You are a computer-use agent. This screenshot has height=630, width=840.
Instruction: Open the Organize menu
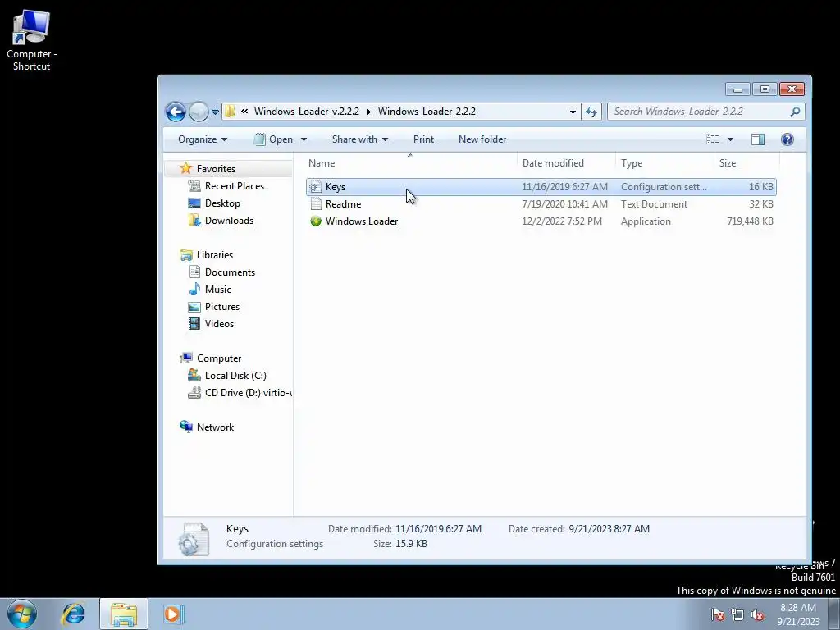point(203,139)
